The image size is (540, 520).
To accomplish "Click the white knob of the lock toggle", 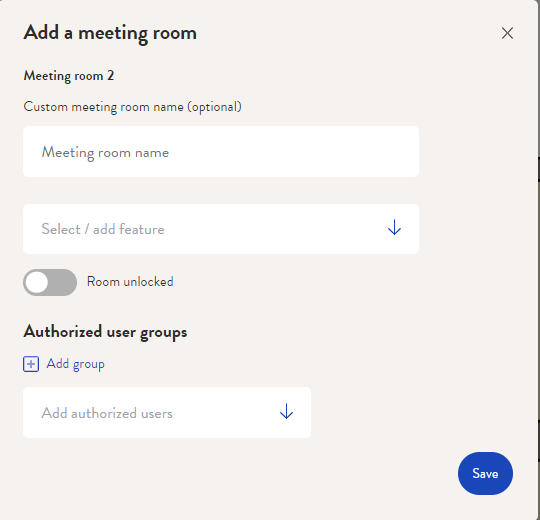I will [37, 282].
